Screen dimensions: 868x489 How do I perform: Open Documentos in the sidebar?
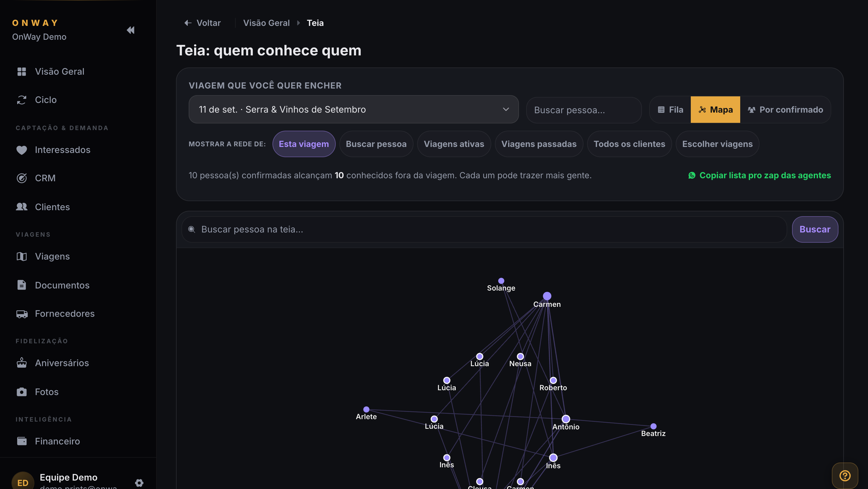(x=62, y=285)
